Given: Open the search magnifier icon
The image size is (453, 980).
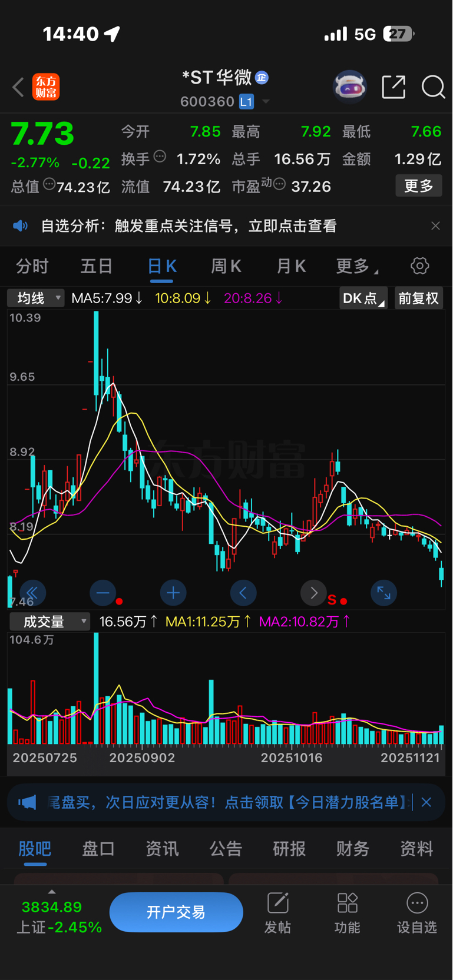Looking at the screenshot, I should pos(433,87).
